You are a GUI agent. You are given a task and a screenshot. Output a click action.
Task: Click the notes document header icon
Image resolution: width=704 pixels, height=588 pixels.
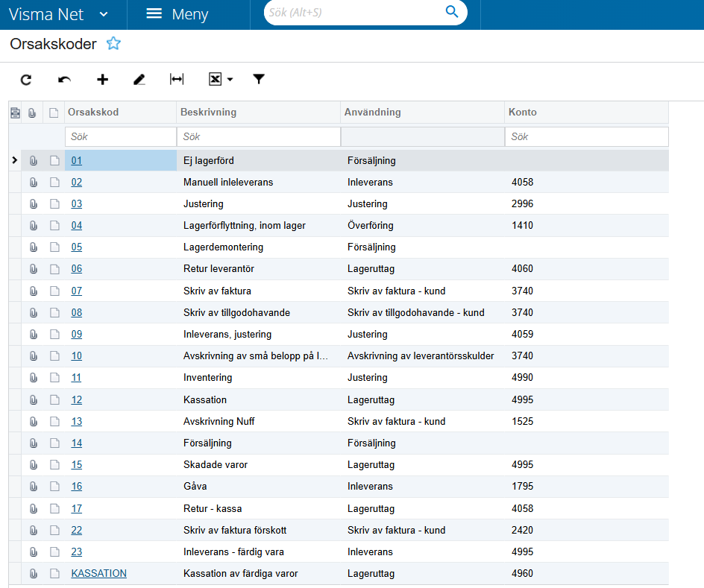coord(54,113)
